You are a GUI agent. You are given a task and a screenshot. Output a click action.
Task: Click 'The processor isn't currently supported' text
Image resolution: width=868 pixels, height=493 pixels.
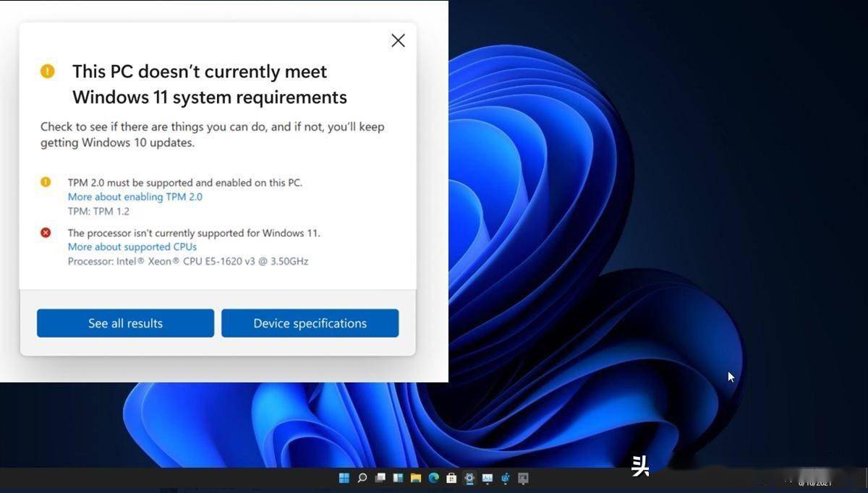pyautogui.click(x=194, y=233)
